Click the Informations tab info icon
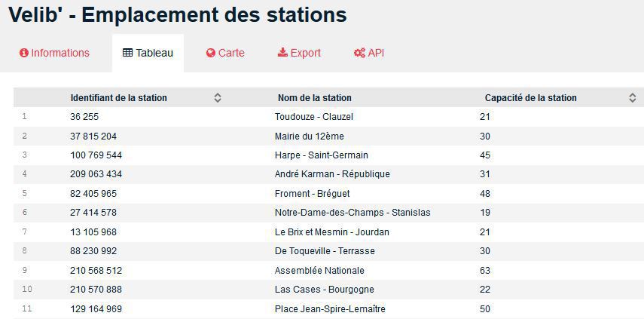 pyautogui.click(x=24, y=54)
